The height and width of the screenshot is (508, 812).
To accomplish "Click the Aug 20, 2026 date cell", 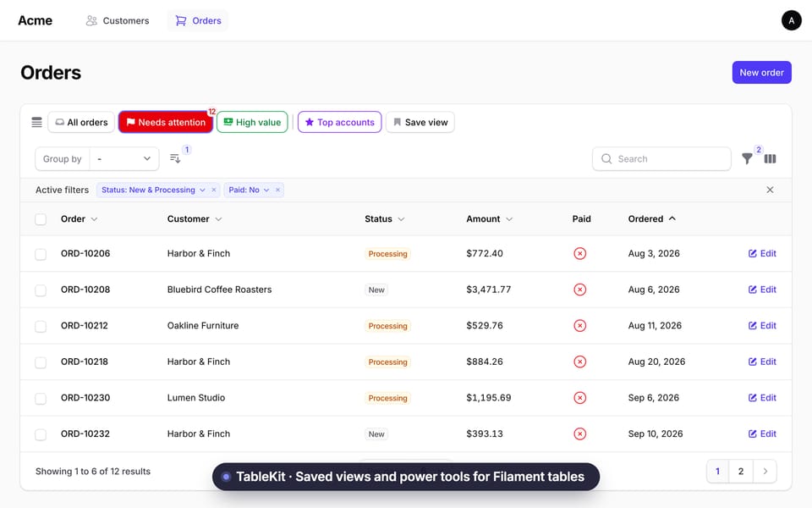I will tap(656, 362).
